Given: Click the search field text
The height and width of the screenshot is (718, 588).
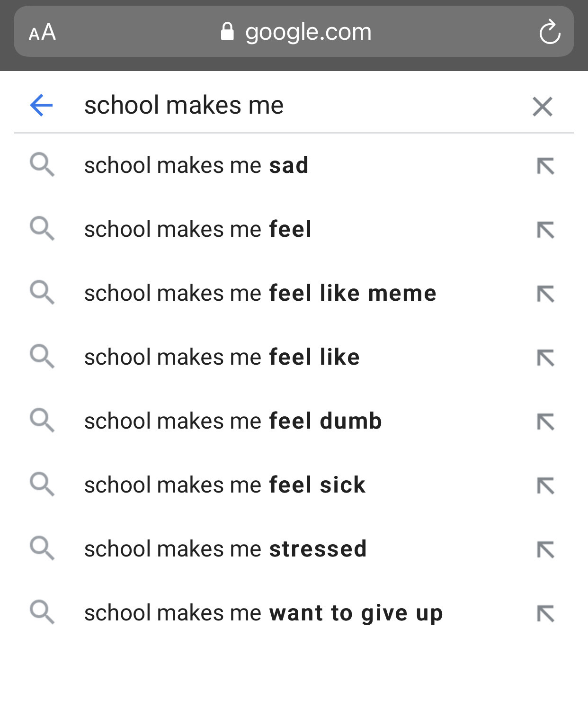Looking at the screenshot, I should coord(184,105).
